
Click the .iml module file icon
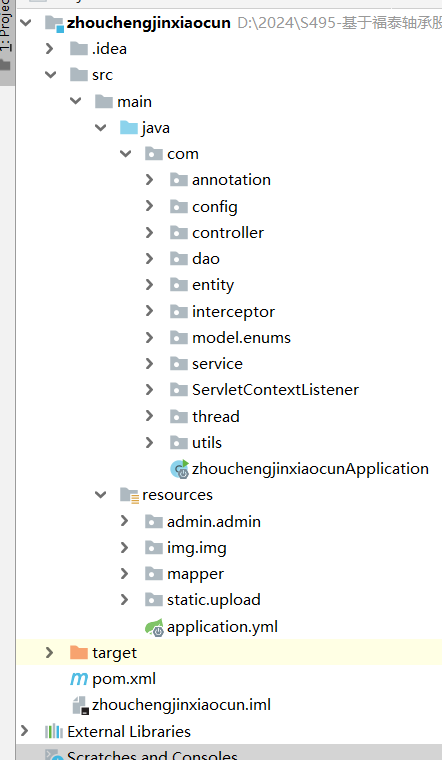(x=80, y=705)
